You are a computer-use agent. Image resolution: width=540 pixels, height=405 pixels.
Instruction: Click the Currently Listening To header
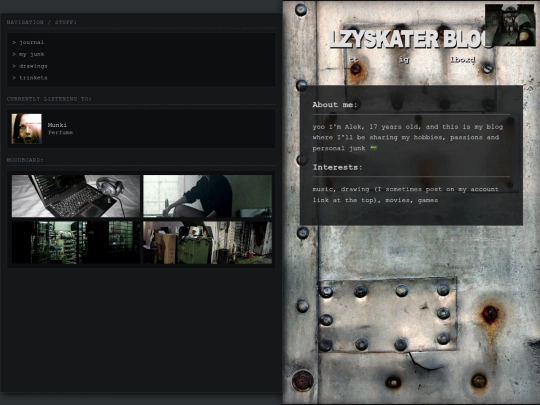[x=49, y=99]
